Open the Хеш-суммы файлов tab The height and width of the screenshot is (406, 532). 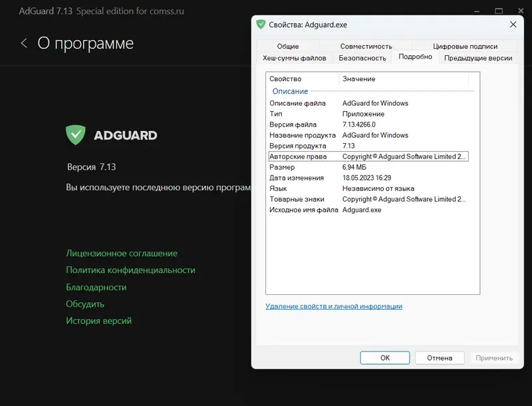(x=294, y=57)
